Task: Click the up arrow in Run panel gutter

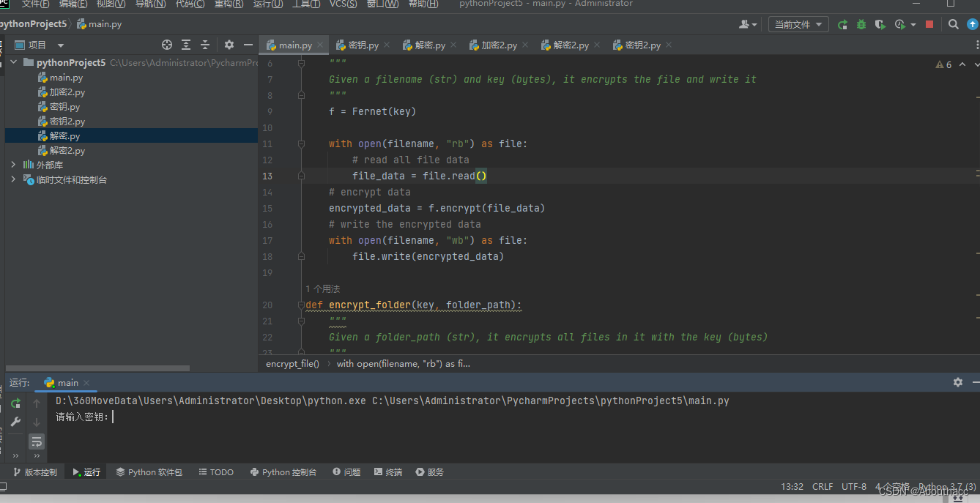Action: (37, 403)
